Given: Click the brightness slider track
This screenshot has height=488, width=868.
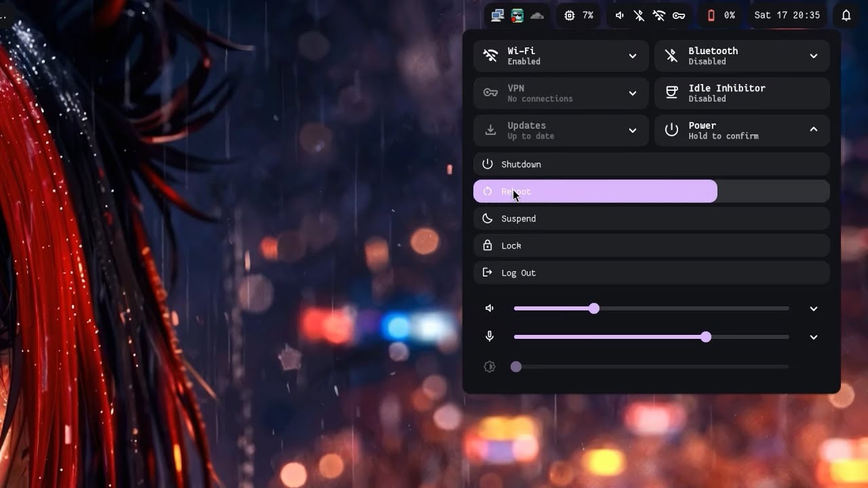Looking at the screenshot, I should (x=652, y=367).
